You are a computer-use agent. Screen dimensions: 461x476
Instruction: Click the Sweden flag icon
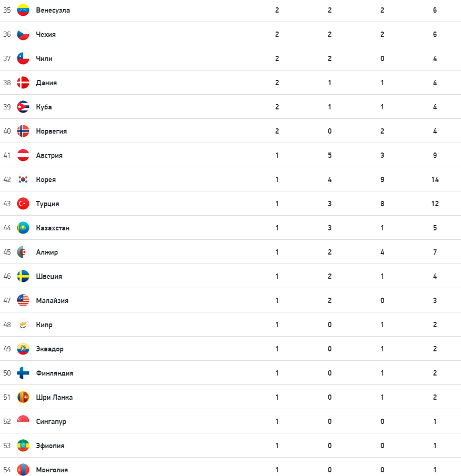point(23,276)
